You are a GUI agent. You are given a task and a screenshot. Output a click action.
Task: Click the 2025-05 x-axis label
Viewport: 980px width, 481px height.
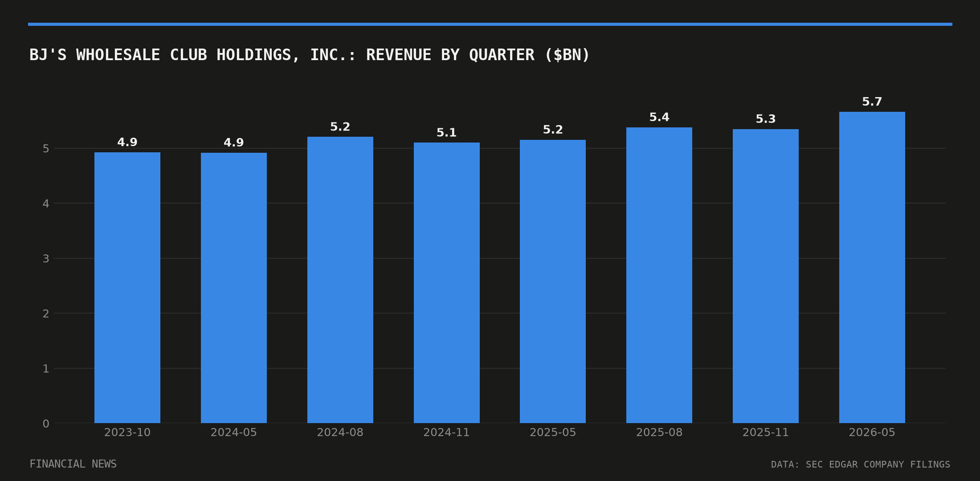click(x=553, y=432)
